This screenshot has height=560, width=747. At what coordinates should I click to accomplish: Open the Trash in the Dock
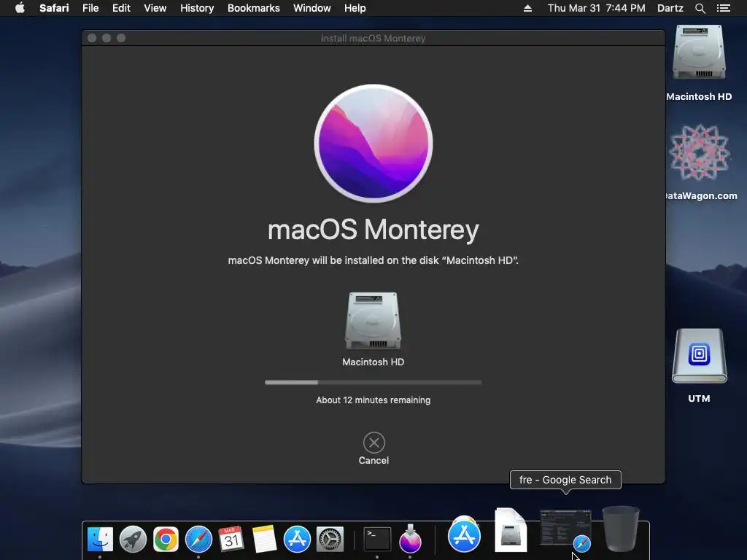click(621, 529)
